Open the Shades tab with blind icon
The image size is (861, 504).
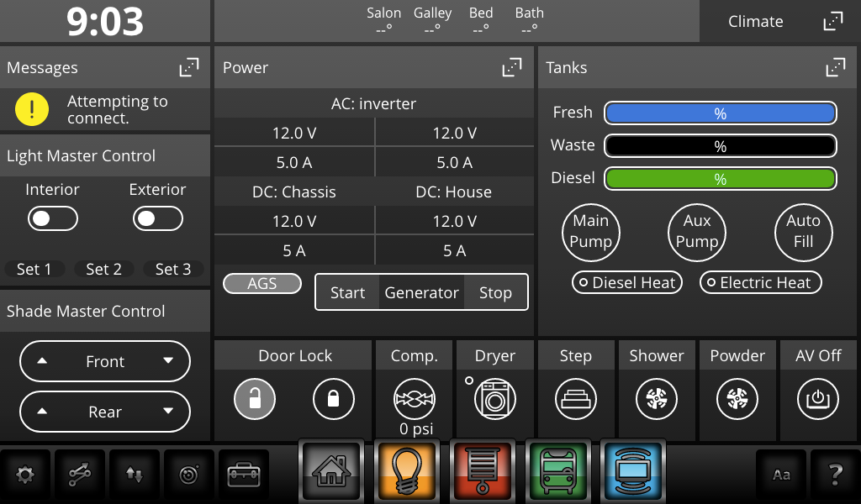click(482, 471)
